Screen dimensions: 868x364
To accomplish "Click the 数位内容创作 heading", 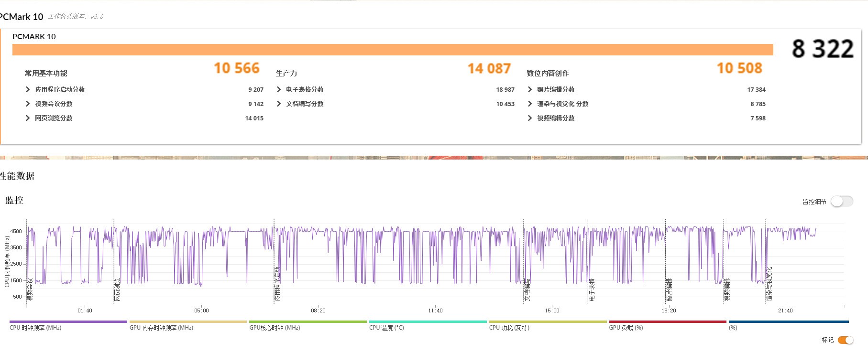I will click(x=548, y=73).
